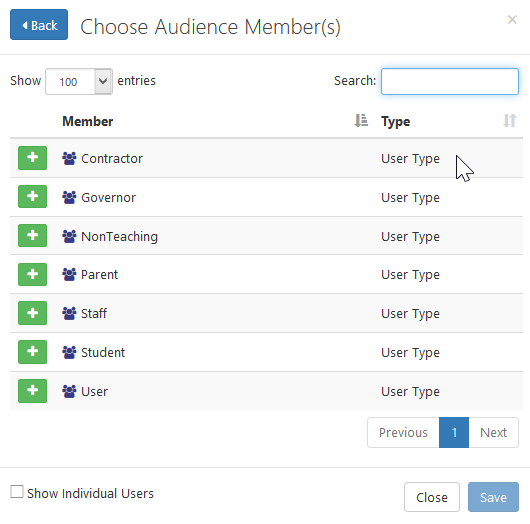Click the Staff group icon
This screenshot has height=524, width=530.
tap(69, 313)
